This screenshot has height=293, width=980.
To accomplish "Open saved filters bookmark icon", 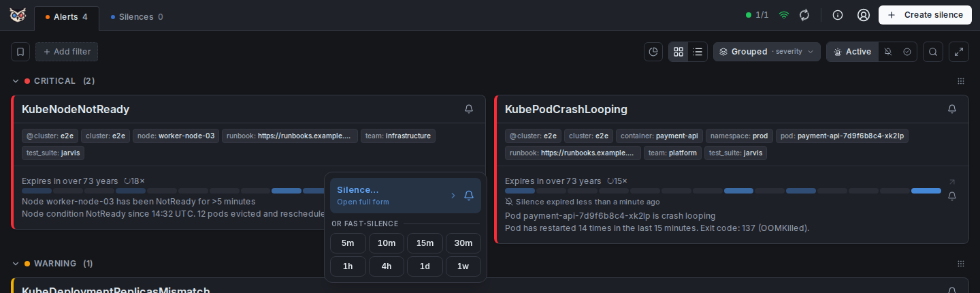I will [20, 52].
